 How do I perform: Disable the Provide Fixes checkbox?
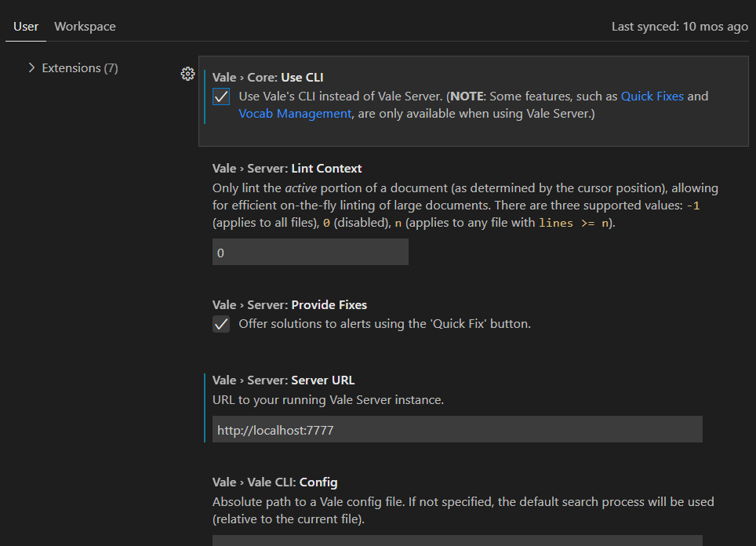220,323
